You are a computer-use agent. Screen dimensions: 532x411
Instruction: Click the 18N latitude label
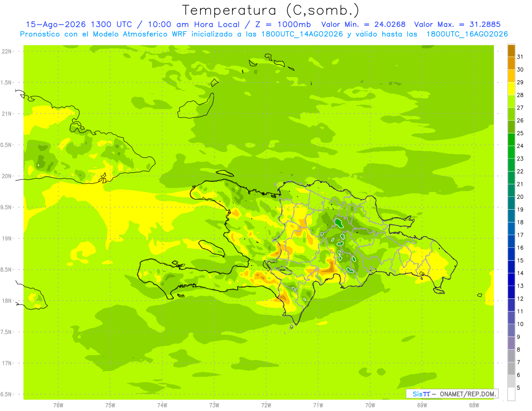coord(8,301)
